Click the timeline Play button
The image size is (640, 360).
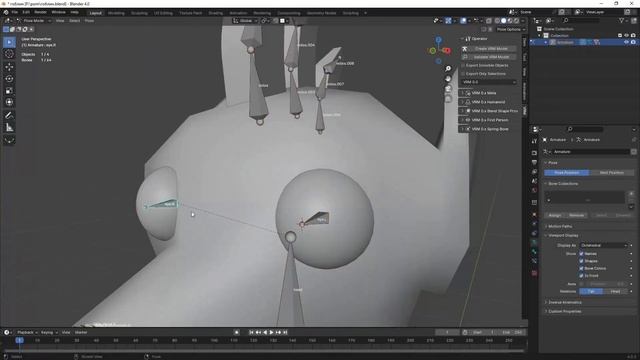(x=271, y=332)
